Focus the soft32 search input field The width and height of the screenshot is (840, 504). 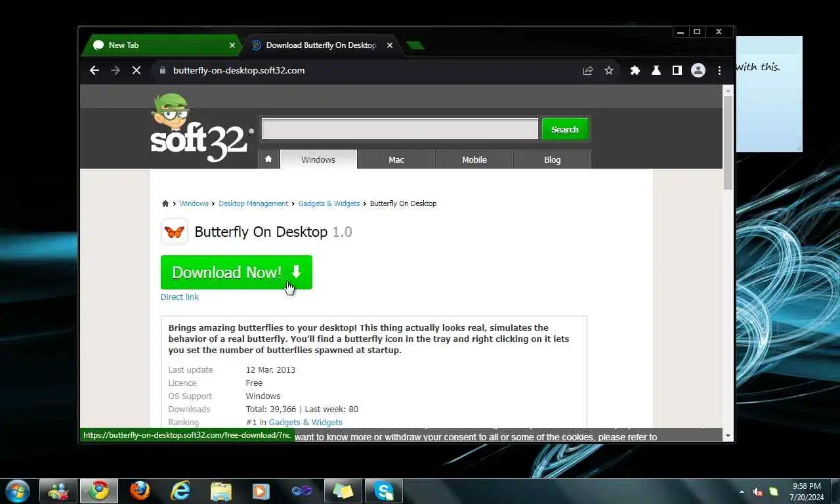point(400,129)
